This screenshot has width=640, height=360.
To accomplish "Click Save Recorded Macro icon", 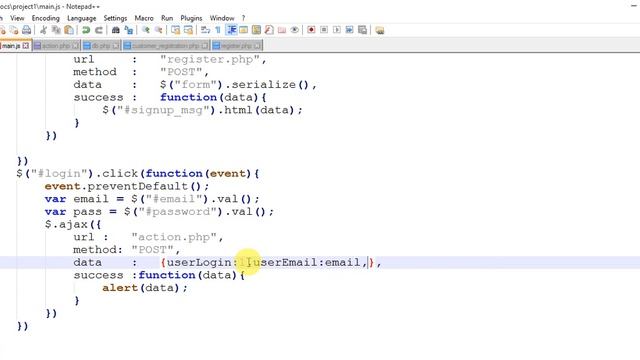I will click(x=362, y=30).
